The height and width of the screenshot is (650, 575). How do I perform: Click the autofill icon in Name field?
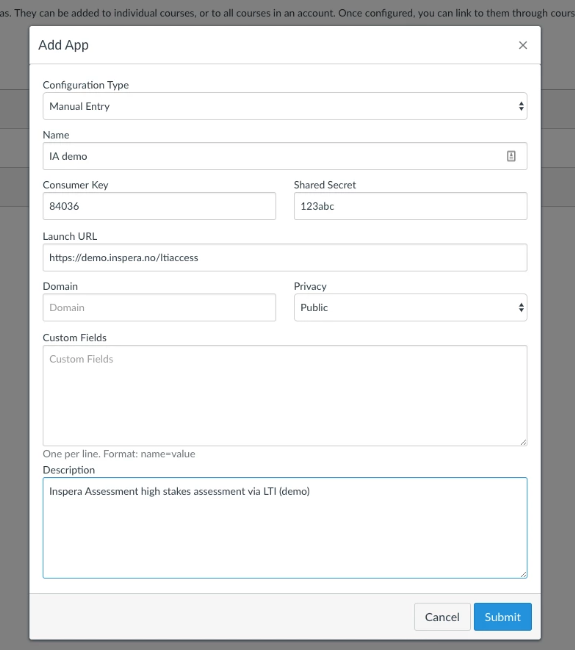511,156
